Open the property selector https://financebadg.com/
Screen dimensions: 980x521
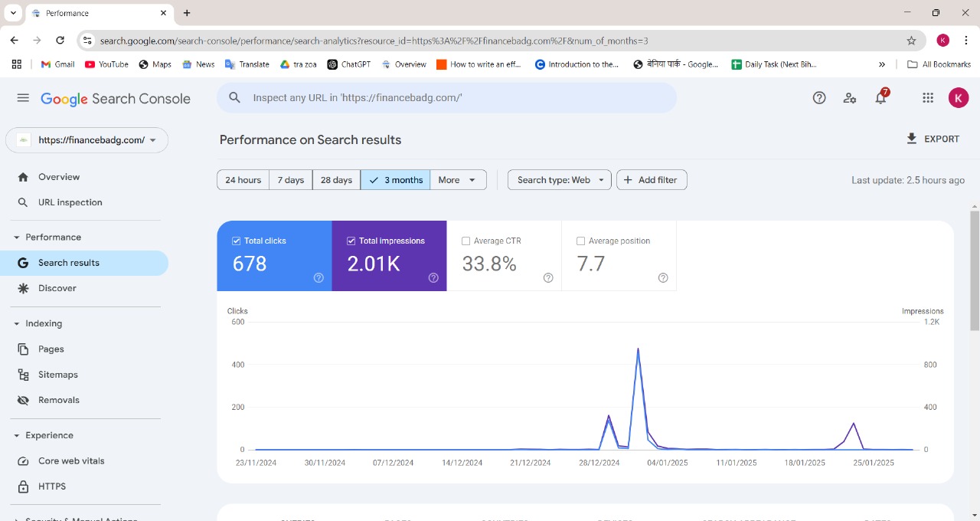click(87, 140)
